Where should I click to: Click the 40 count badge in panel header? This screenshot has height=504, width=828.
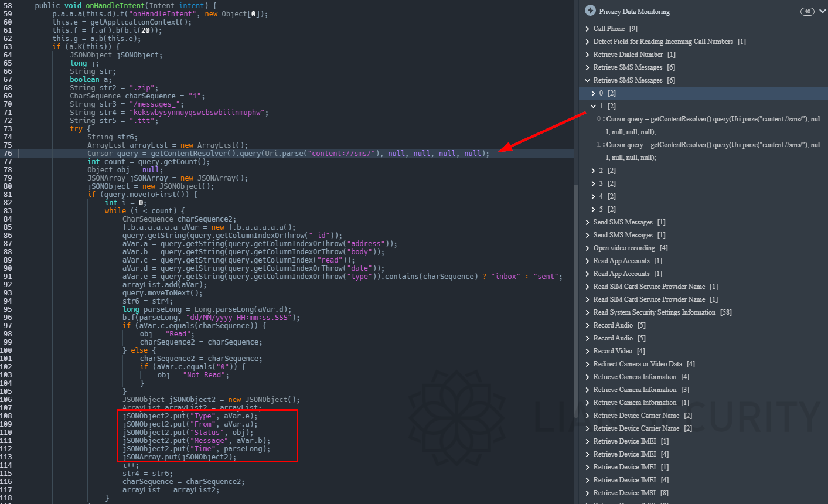pos(807,12)
